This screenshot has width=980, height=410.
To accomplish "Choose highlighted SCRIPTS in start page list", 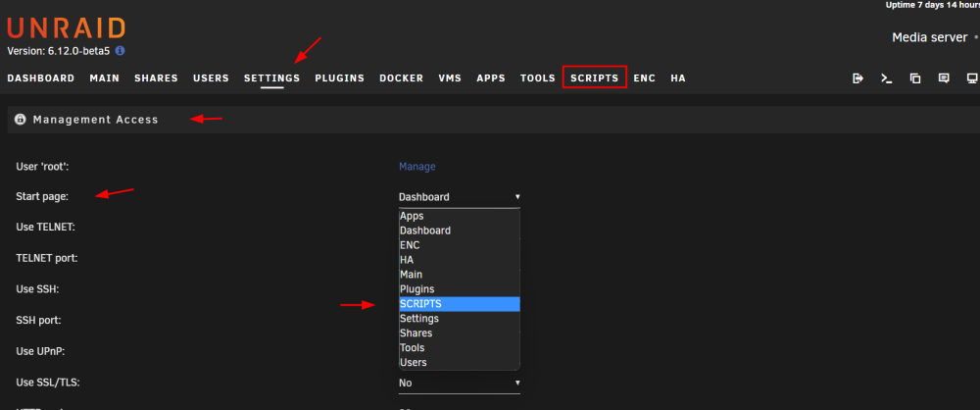I will point(460,304).
